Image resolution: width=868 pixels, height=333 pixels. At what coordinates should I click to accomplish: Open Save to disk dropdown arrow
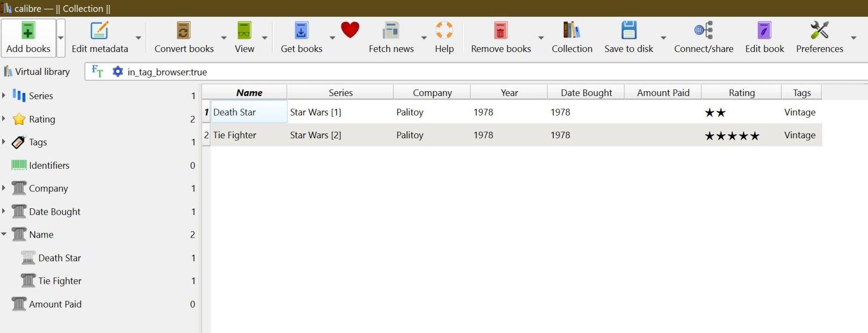click(x=663, y=37)
